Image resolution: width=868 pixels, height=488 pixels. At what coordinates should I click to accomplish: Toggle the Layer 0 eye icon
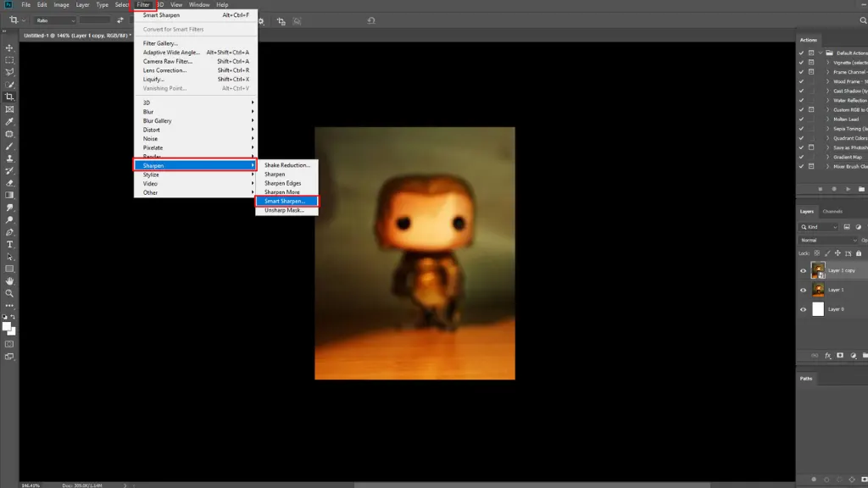[804, 309]
